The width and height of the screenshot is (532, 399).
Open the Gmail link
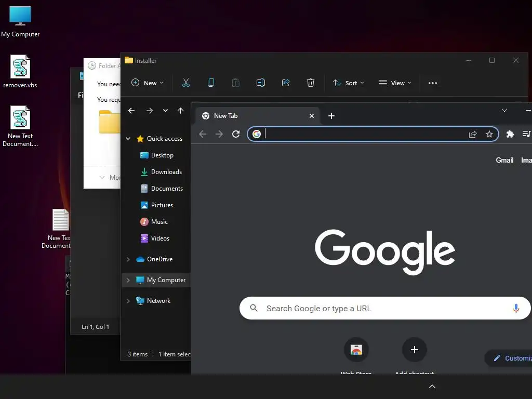tap(504, 160)
